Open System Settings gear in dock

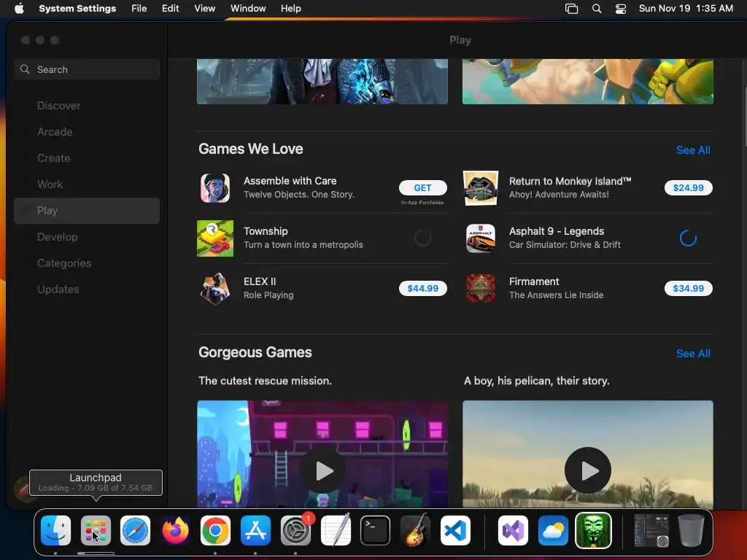[x=295, y=531]
